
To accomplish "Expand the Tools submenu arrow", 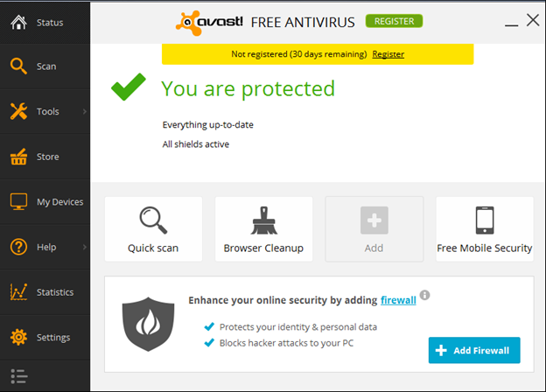I will coord(85,111).
